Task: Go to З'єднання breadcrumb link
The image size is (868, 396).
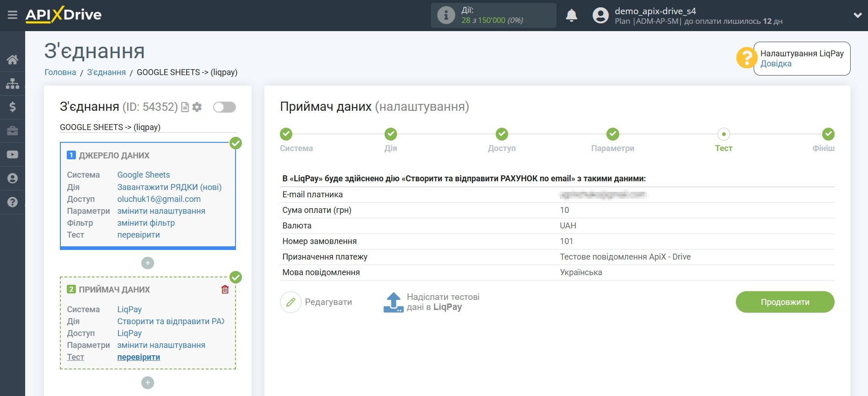Action: pyautogui.click(x=106, y=72)
